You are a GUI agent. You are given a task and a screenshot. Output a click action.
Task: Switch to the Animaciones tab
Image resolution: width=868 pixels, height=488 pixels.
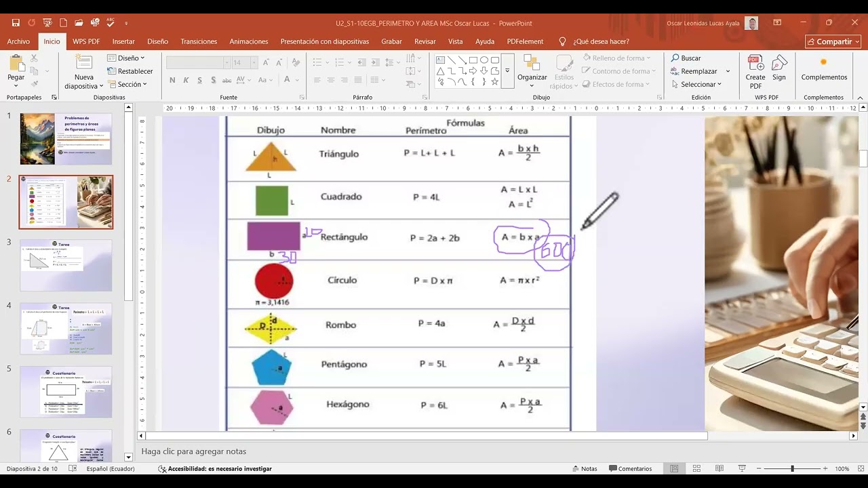(x=249, y=41)
